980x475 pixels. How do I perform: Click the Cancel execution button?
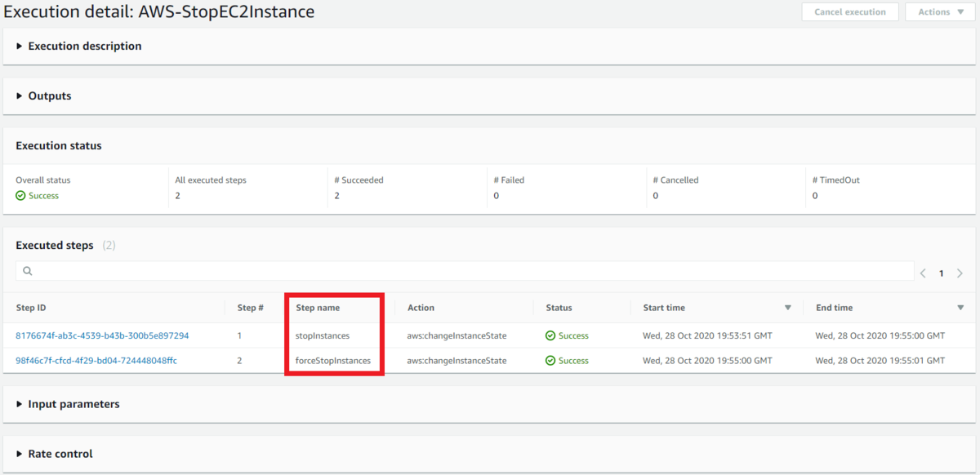[850, 12]
